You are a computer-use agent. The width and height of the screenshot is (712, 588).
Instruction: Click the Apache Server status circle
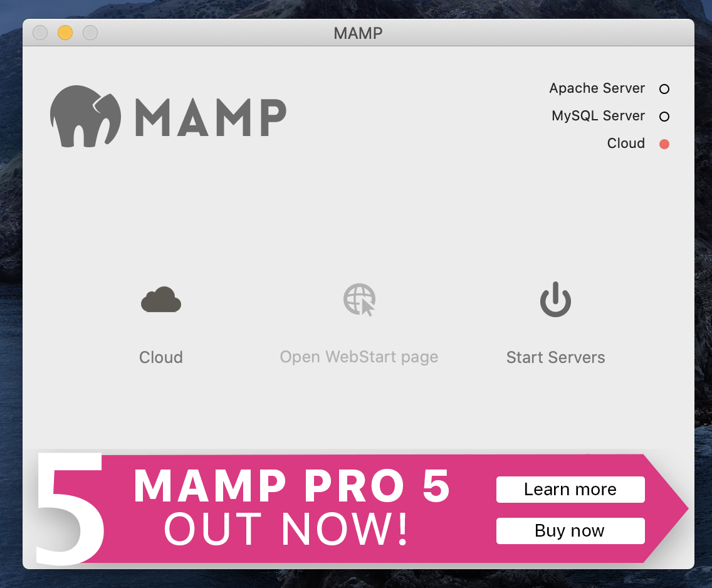(664, 89)
